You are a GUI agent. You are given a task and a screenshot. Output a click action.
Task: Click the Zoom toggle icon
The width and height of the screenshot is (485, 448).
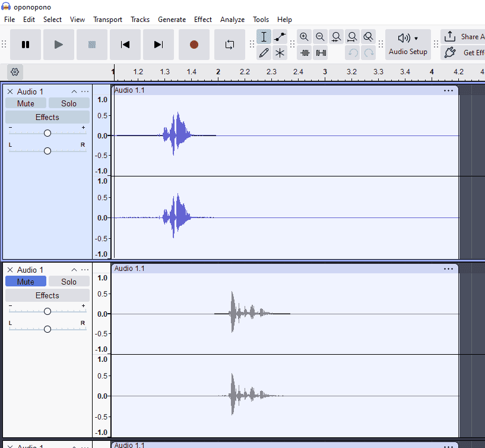(369, 37)
